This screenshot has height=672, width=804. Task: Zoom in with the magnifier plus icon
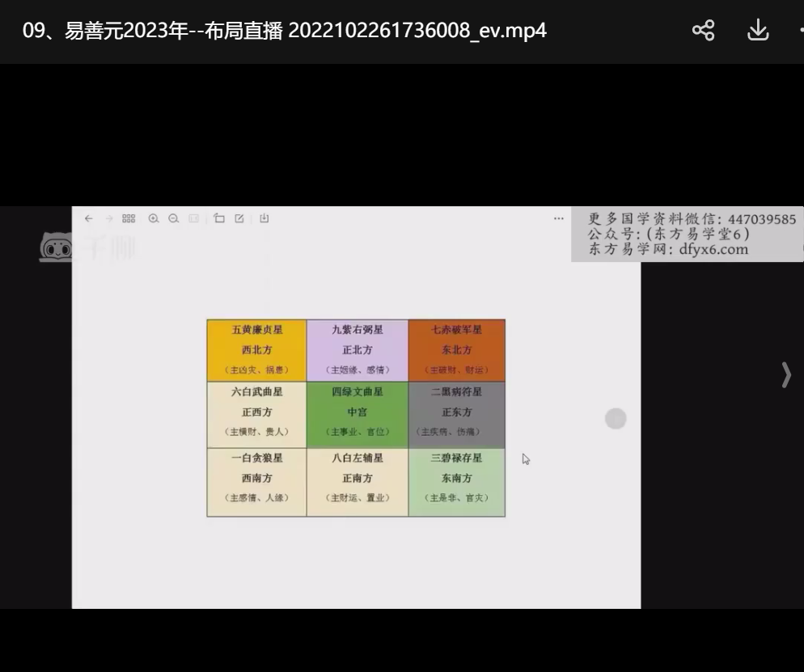click(154, 218)
